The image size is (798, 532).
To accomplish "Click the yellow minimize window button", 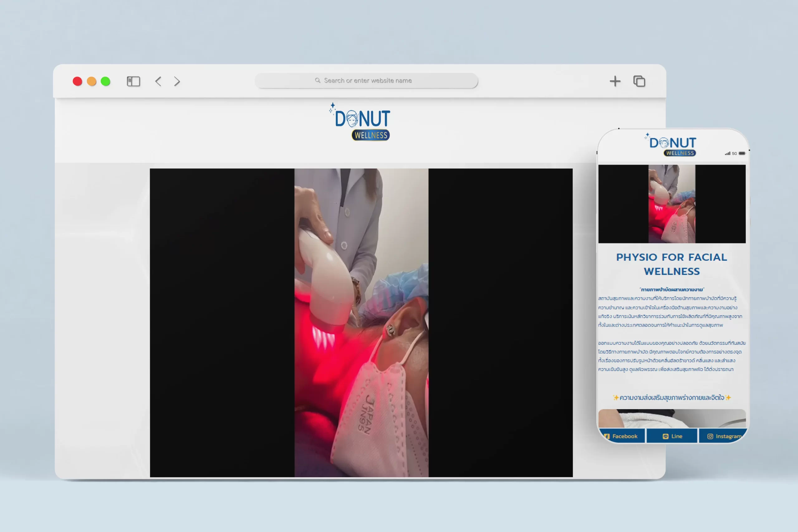I will tap(92, 81).
